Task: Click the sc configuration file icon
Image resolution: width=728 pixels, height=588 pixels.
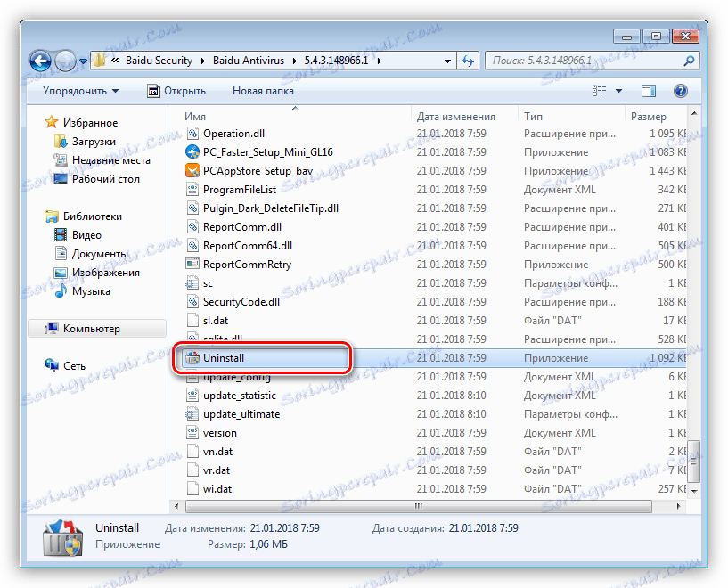Action: click(x=192, y=283)
